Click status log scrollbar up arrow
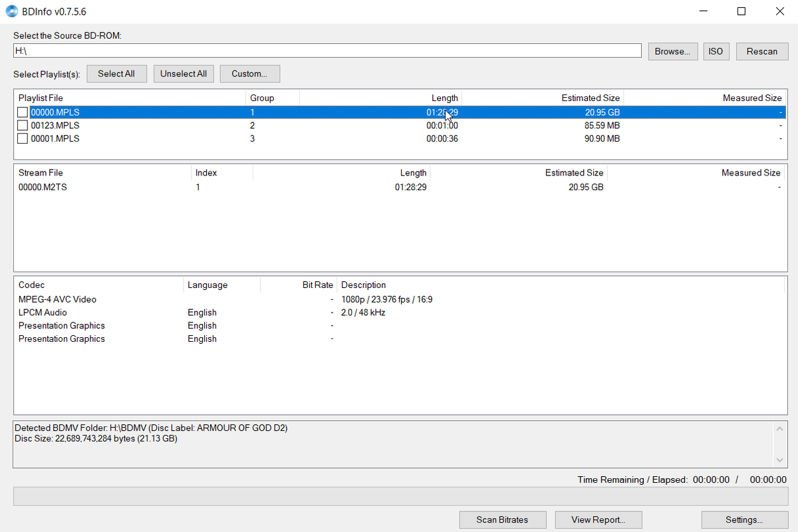The height and width of the screenshot is (532, 798). (780, 429)
